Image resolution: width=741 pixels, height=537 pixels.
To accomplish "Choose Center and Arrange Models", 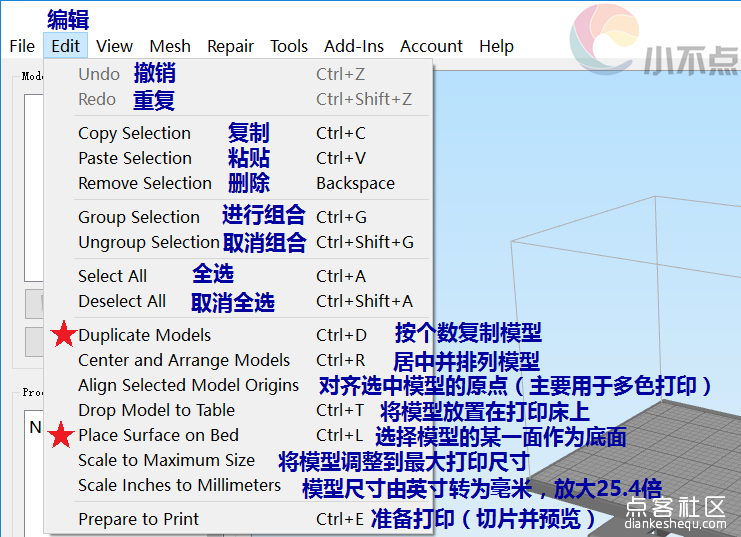I will [238, 360].
